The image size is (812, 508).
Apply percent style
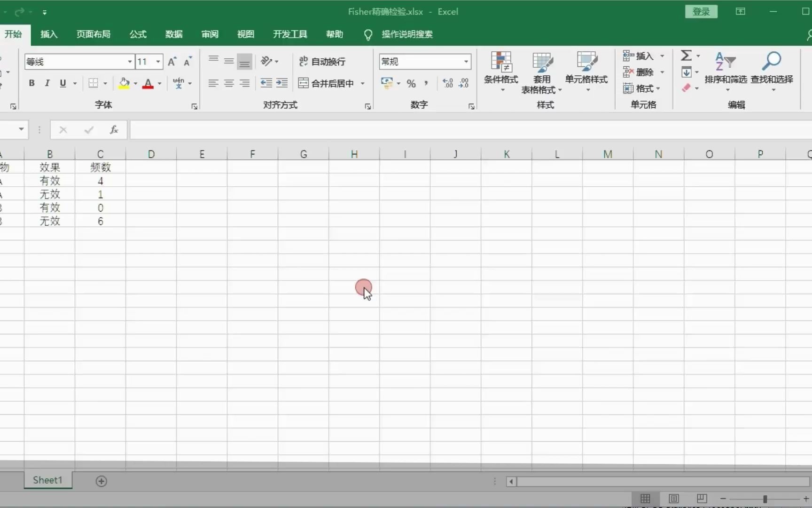point(411,84)
